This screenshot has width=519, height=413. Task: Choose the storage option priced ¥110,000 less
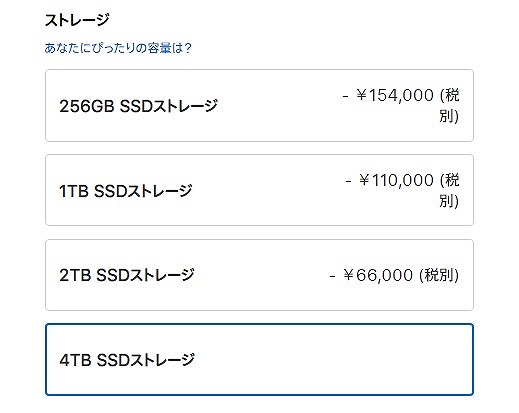[x=259, y=190]
